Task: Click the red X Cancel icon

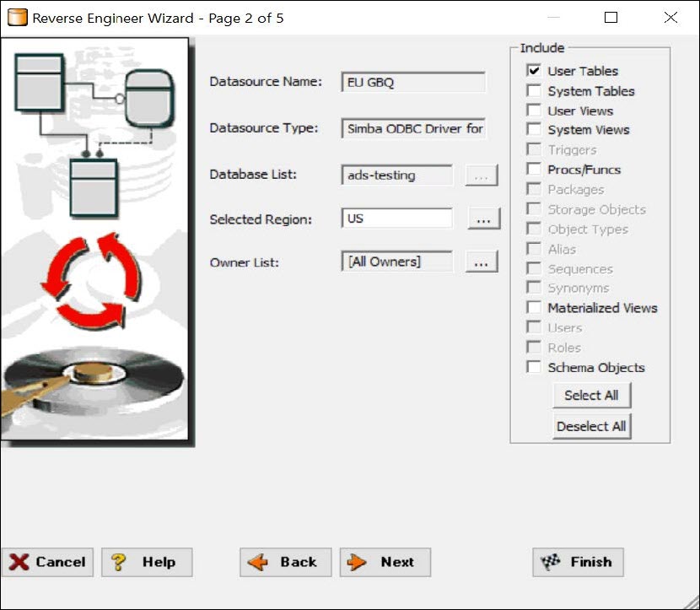Action: (x=19, y=562)
